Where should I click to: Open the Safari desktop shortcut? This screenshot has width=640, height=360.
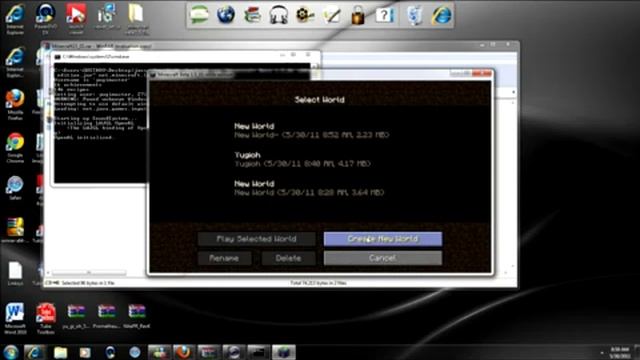(15, 188)
